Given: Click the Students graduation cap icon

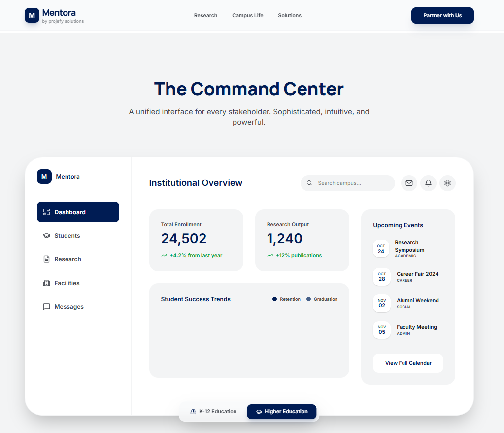Looking at the screenshot, I should point(47,235).
